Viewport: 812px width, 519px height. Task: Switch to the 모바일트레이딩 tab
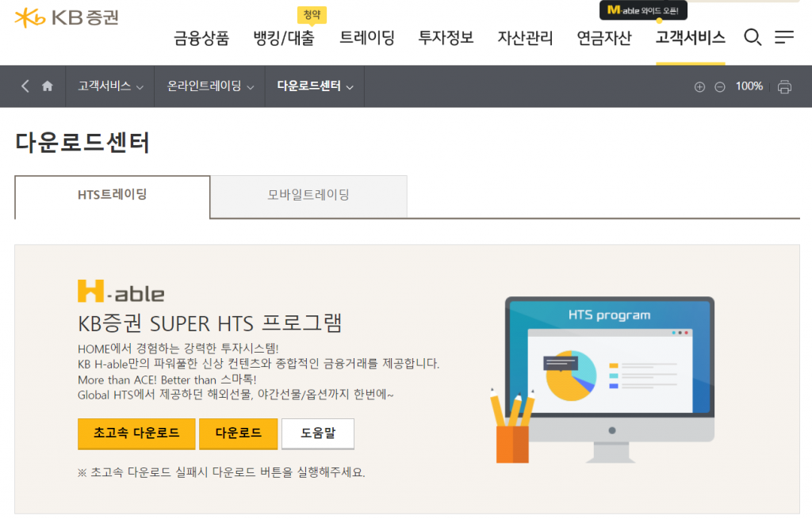click(308, 197)
